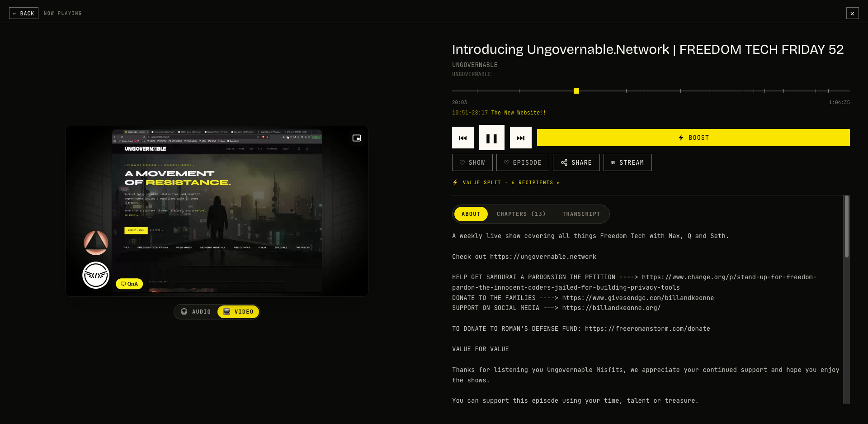
Task: Click the lightning bolt Boost button
Action: pos(693,138)
